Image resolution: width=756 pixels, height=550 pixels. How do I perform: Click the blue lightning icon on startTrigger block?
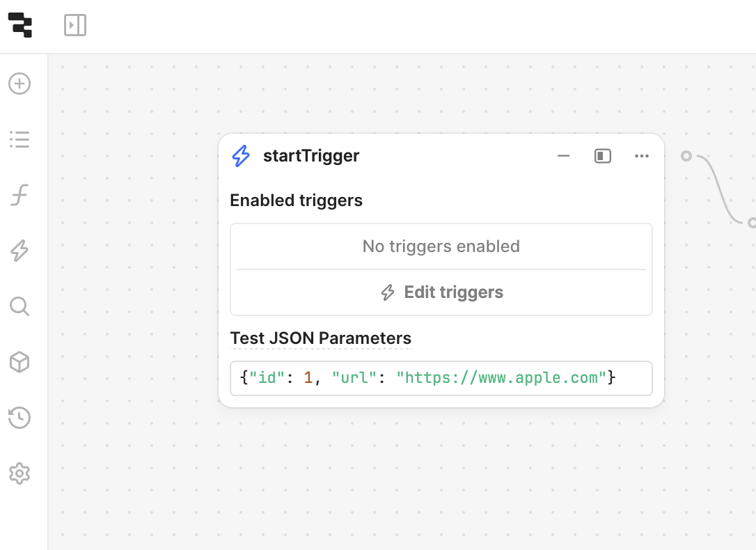[241, 156]
